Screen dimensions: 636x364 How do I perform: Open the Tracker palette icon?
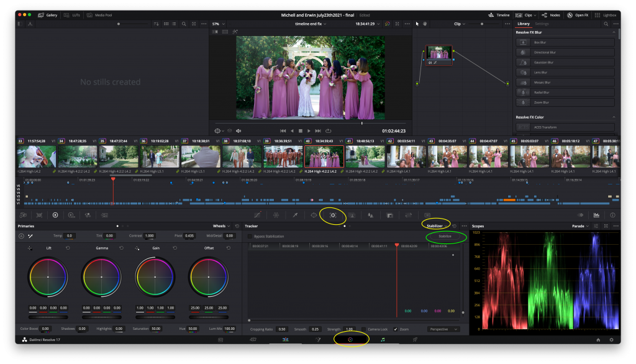(x=333, y=215)
